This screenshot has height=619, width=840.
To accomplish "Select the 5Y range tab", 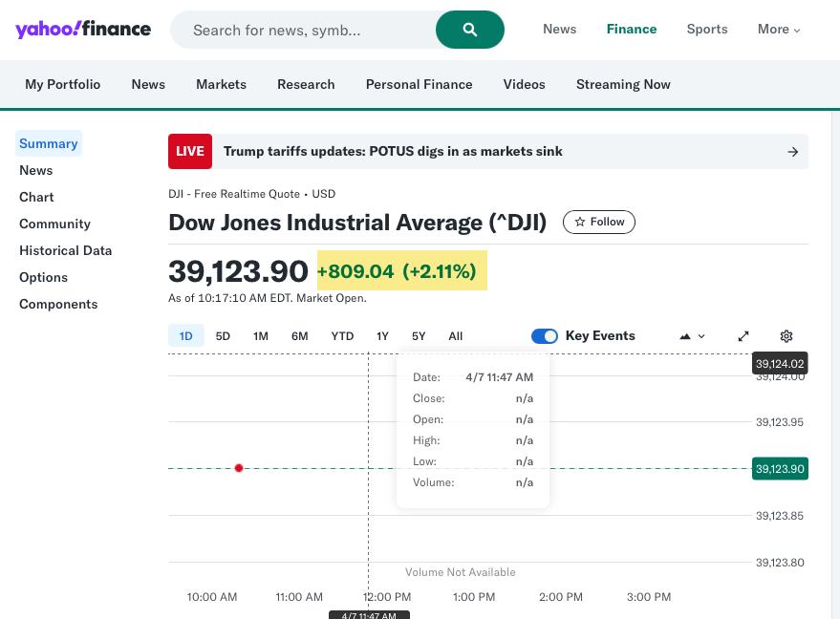I will (x=419, y=336).
